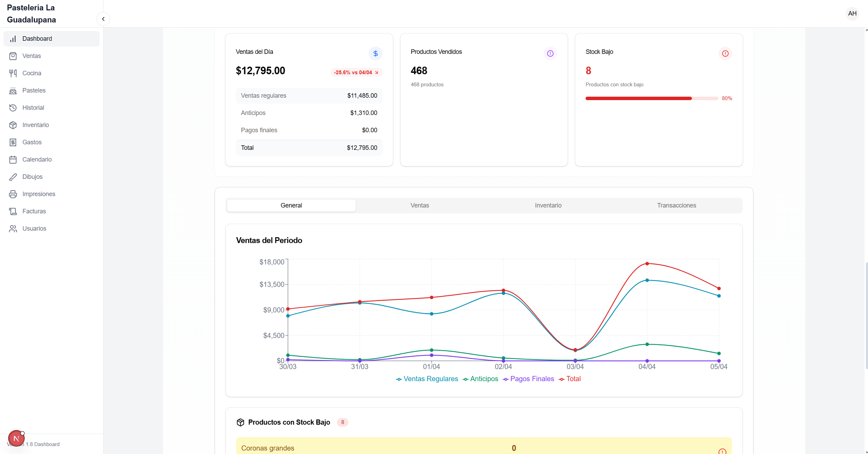Open Inventario via the box icon
The width and height of the screenshot is (868, 454).
[13, 125]
